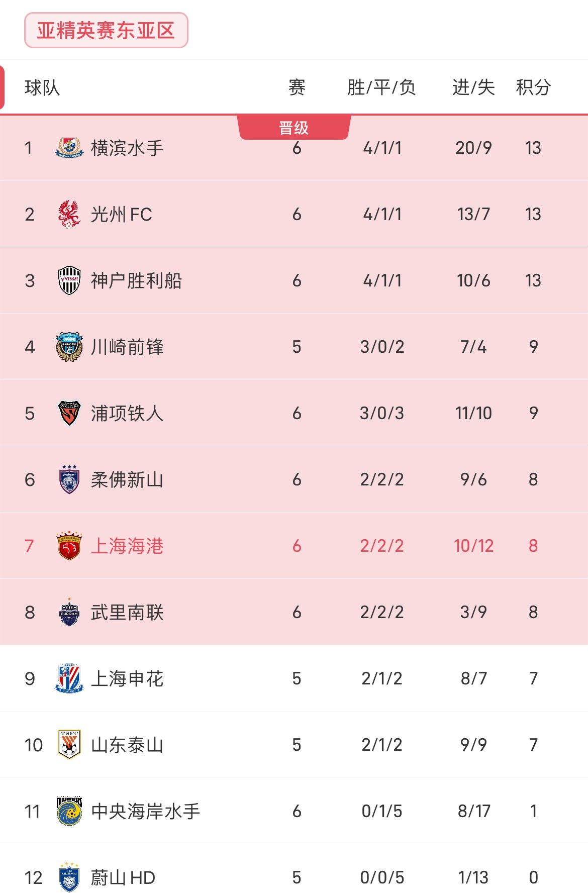
Task: Open the 上海海港 team name link
Action: pyautogui.click(x=127, y=546)
